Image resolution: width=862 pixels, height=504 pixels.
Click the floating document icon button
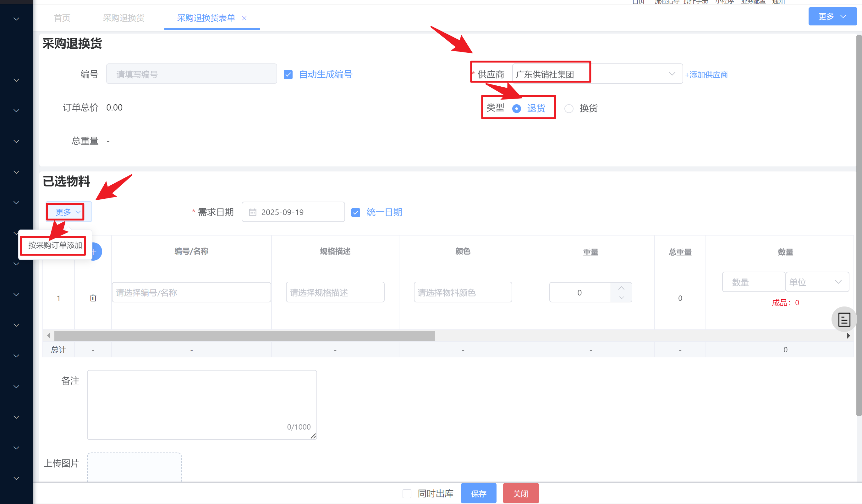(x=844, y=319)
